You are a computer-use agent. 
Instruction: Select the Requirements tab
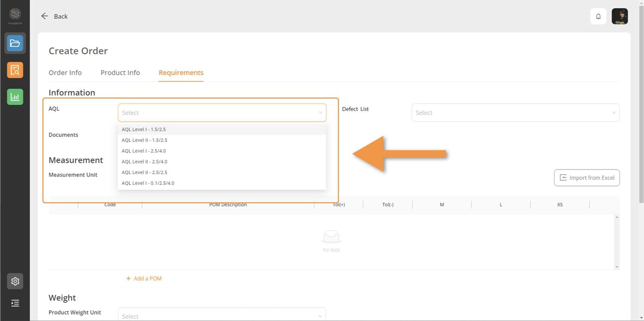pyautogui.click(x=181, y=73)
